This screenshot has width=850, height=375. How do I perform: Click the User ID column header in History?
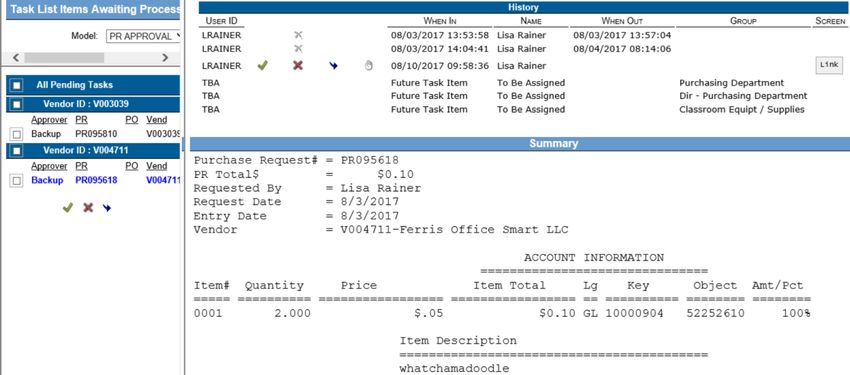(x=221, y=21)
